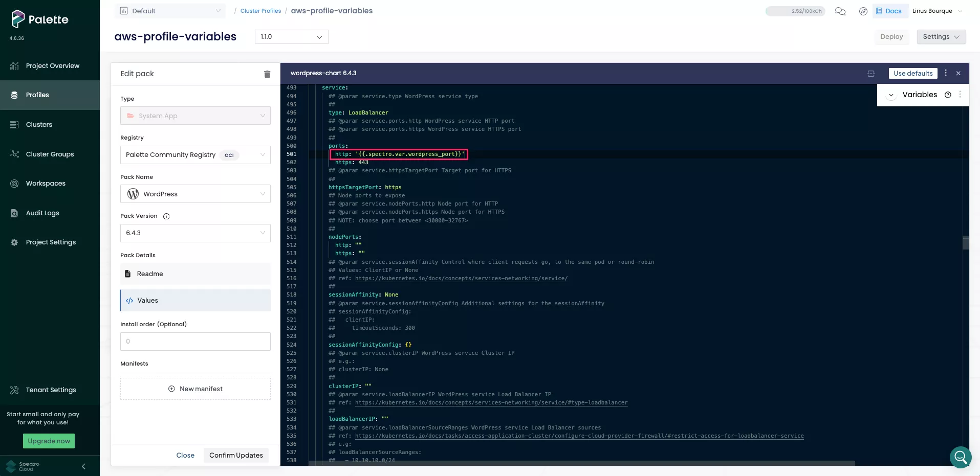The image size is (980, 476).
Task: Click the Use defaults button
Action: [x=913, y=73]
